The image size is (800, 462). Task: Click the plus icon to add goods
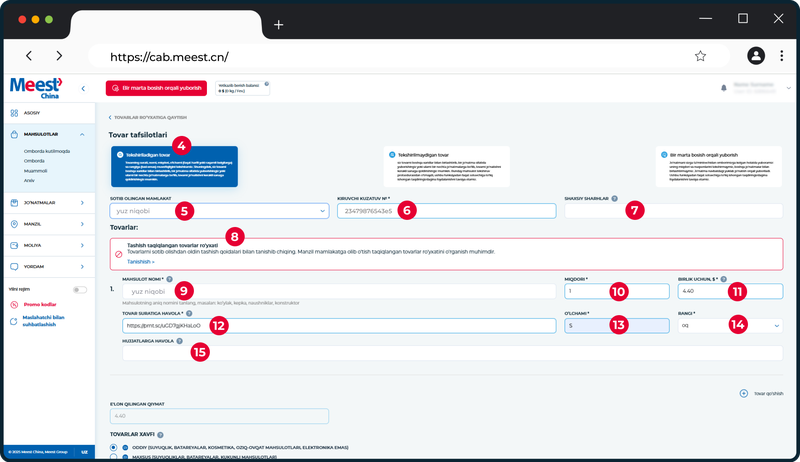tap(744, 393)
